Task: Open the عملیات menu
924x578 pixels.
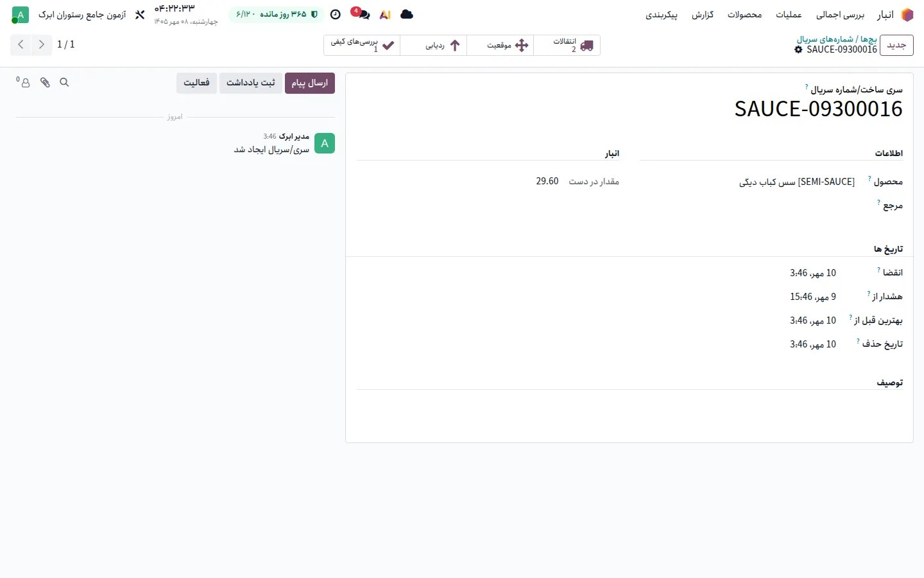Action: [x=789, y=15]
